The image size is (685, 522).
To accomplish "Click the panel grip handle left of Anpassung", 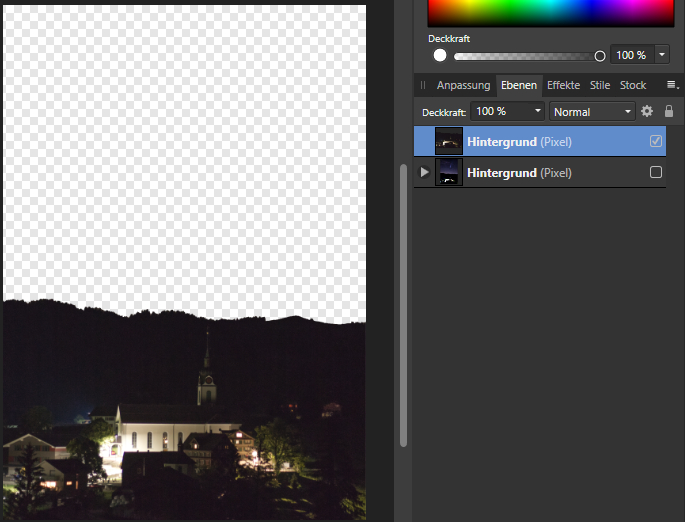I will 422,85.
